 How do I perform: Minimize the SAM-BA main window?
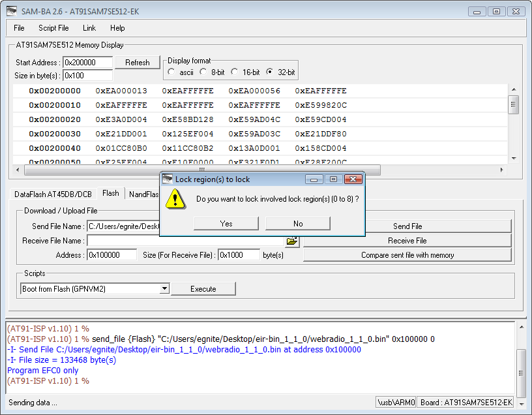pyautogui.click(x=477, y=12)
